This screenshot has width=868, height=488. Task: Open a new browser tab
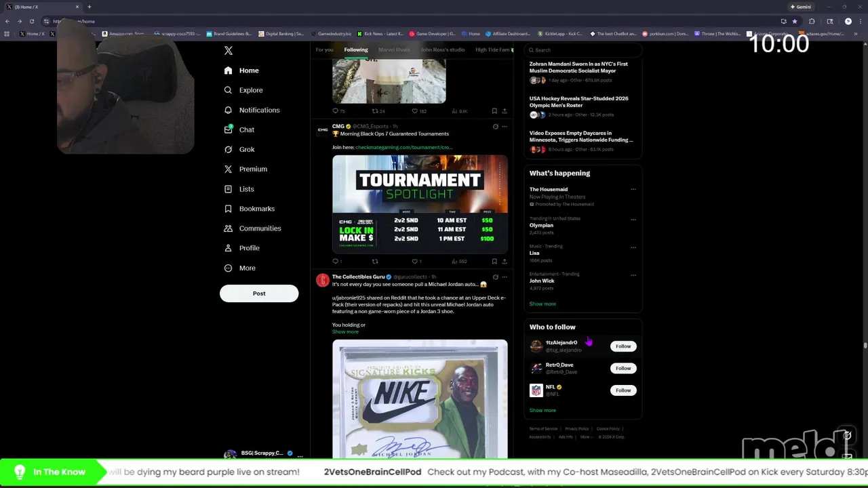pos(89,7)
